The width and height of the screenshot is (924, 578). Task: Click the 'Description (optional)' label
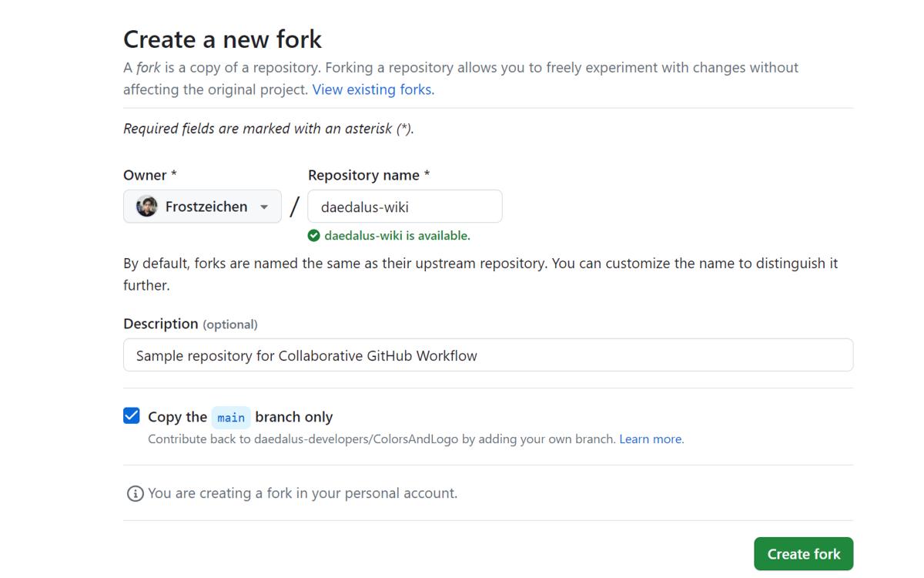pyautogui.click(x=190, y=324)
